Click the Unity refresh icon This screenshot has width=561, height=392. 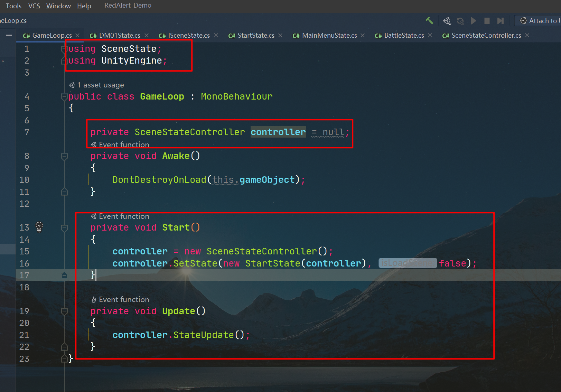click(460, 21)
